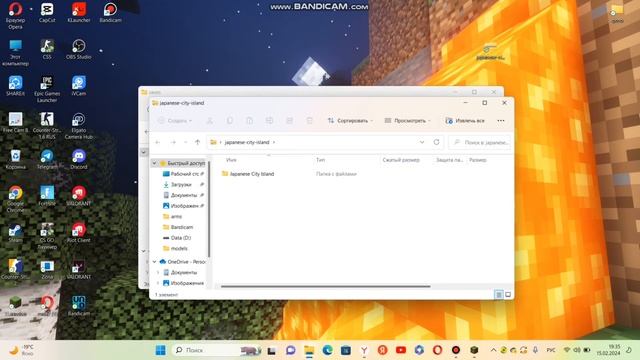The width and height of the screenshot is (640, 360).
Task: Open the iVCam desktop icon
Action: click(x=79, y=86)
